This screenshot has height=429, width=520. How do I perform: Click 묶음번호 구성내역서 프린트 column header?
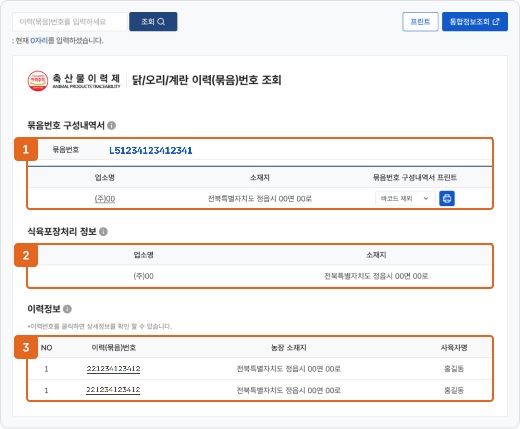[x=415, y=177]
